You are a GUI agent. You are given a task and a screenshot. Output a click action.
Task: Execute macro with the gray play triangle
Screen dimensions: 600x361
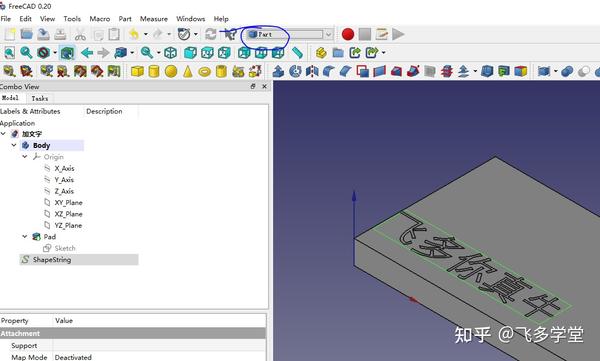tap(398, 34)
